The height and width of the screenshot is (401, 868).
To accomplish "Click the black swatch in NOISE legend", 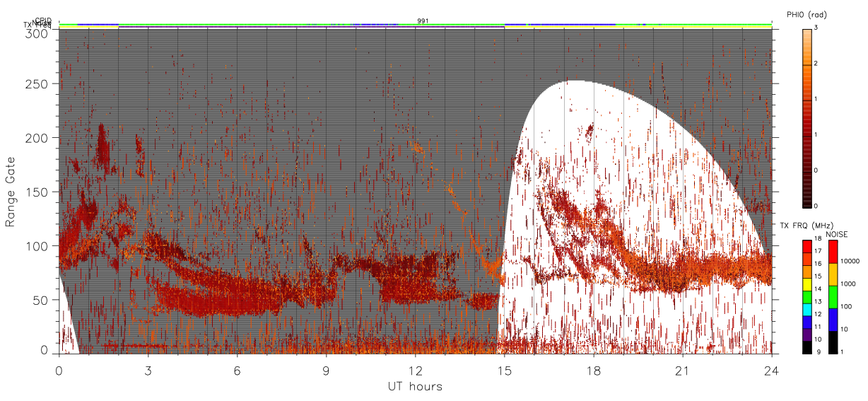I will [x=833, y=342].
